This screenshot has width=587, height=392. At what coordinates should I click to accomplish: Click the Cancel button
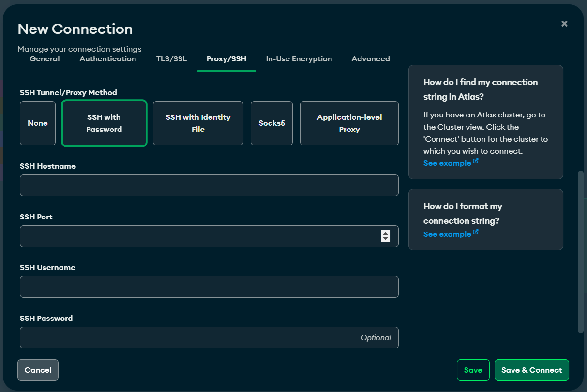(x=38, y=370)
